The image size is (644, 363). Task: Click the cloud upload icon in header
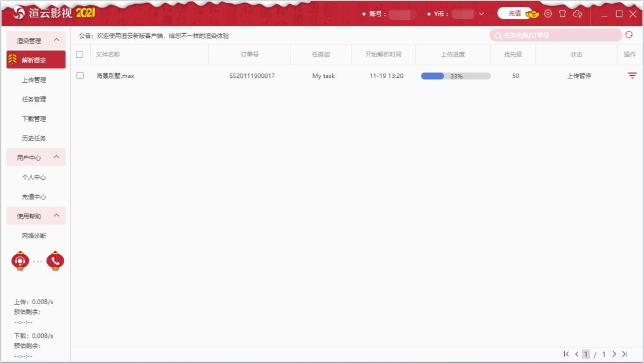pos(578,14)
